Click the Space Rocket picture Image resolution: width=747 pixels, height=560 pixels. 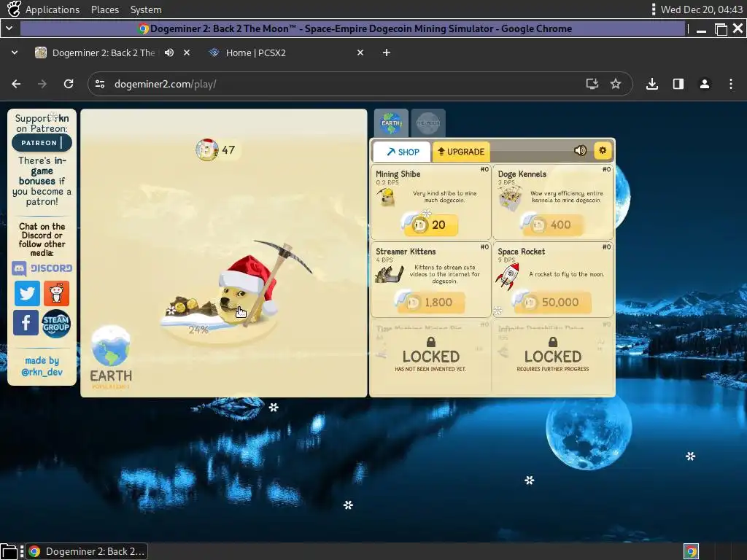508,276
